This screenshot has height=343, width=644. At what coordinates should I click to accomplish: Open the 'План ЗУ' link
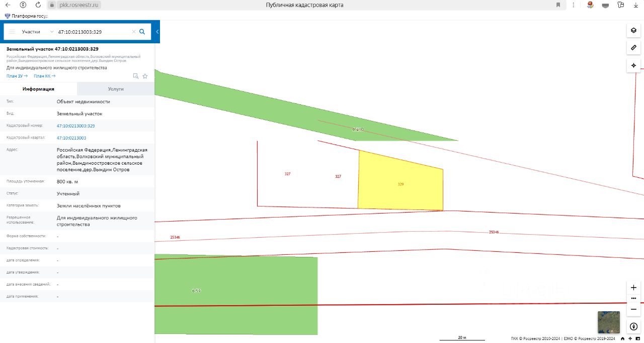pyautogui.click(x=17, y=76)
